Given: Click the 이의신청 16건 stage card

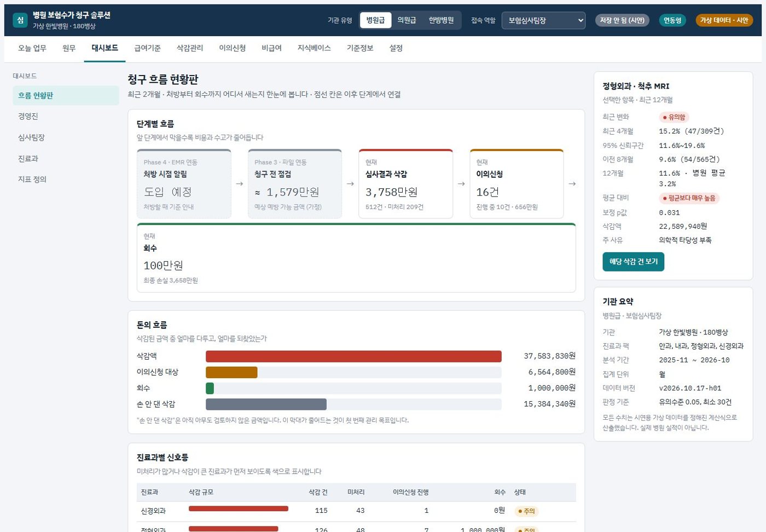Looking at the screenshot, I should pos(517,184).
